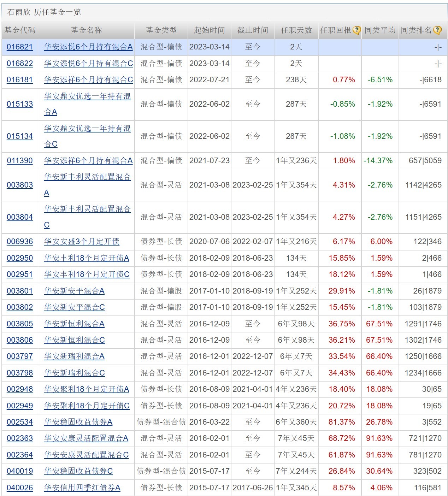The height and width of the screenshot is (496, 448).
Task: Open fund code 003797 link
Action: click(x=20, y=356)
